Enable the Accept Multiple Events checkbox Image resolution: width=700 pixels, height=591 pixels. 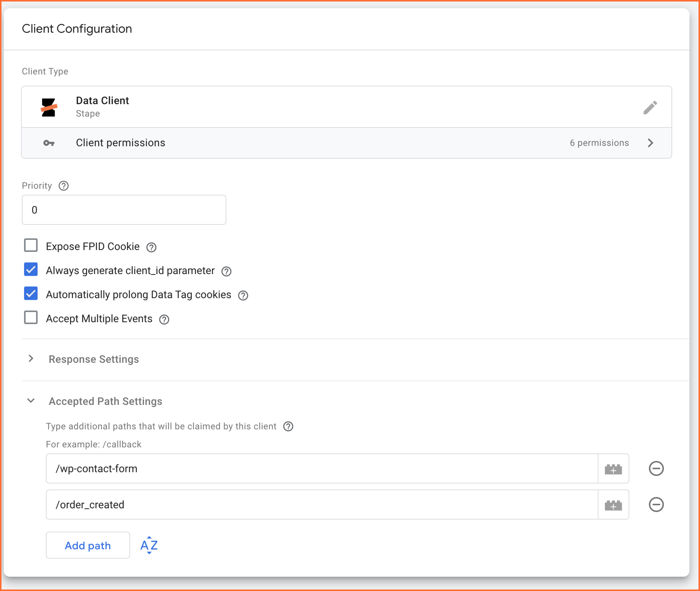coord(31,318)
